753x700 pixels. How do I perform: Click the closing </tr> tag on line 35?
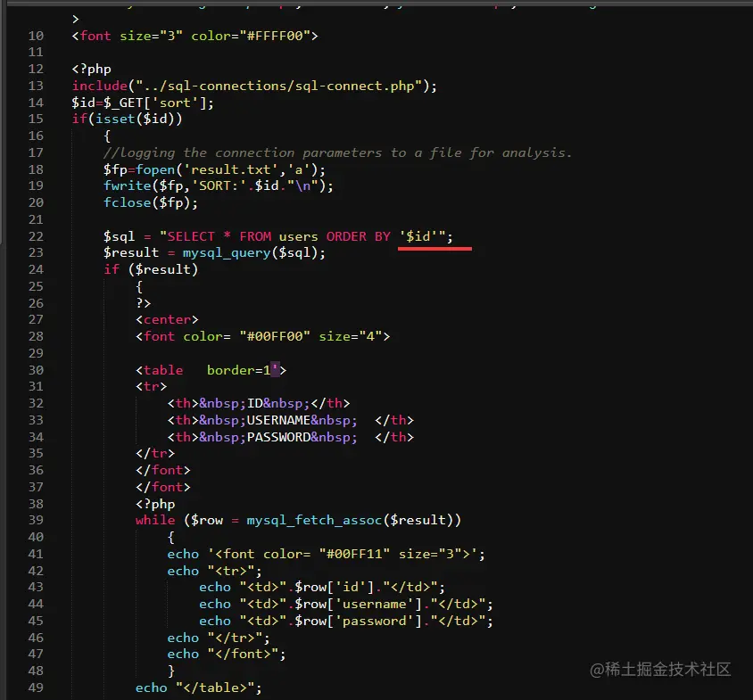(x=155, y=454)
